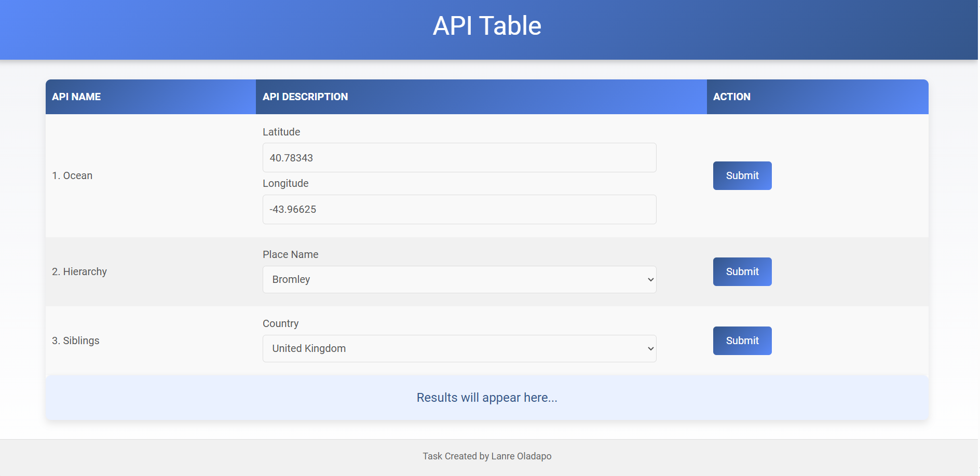
Task: Select the API NAME column header
Action: point(76,97)
